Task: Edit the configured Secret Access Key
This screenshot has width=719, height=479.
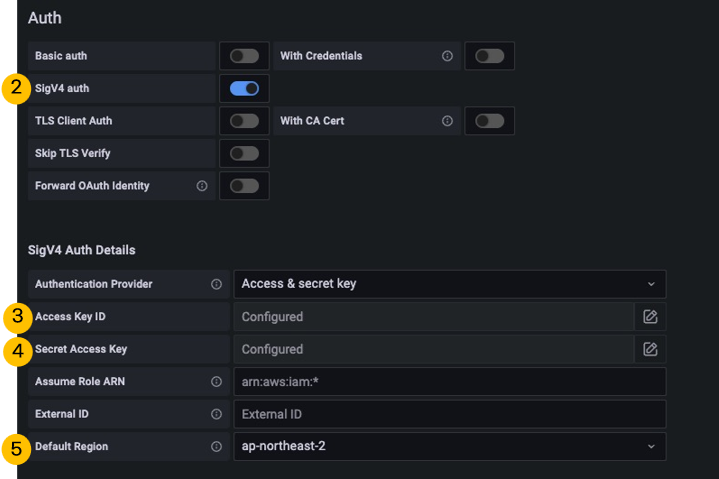Action: [x=650, y=349]
